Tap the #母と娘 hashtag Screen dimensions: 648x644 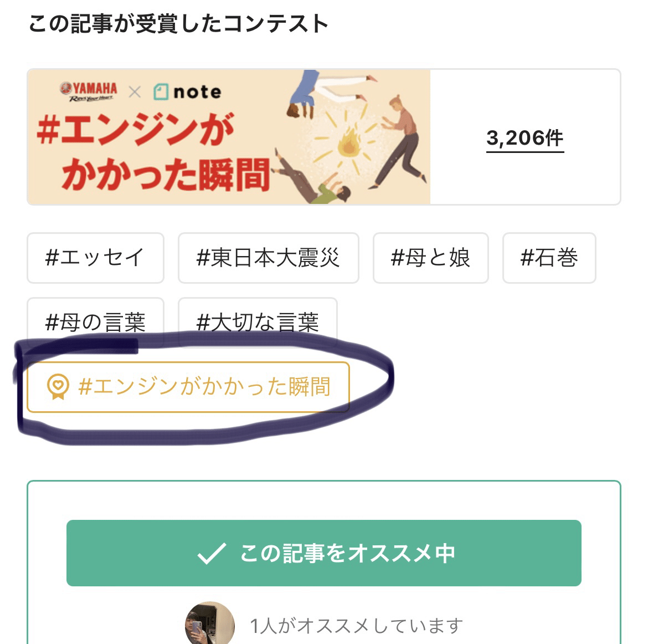(x=430, y=258)
